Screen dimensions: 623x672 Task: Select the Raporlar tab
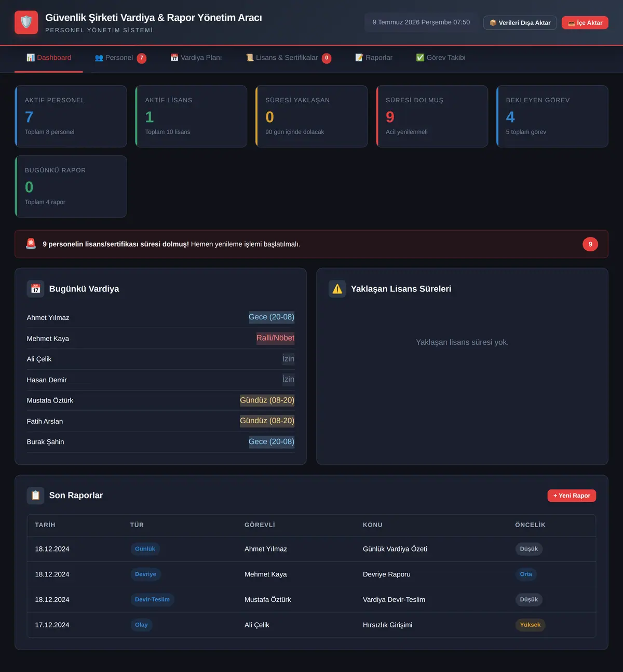pyautogui.click(x=374, y=58)
